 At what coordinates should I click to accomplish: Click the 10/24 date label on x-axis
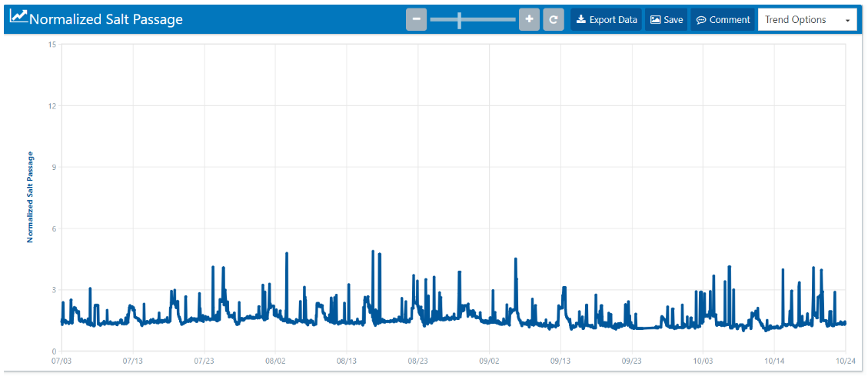pyautogui.click(x=846, y=360)
